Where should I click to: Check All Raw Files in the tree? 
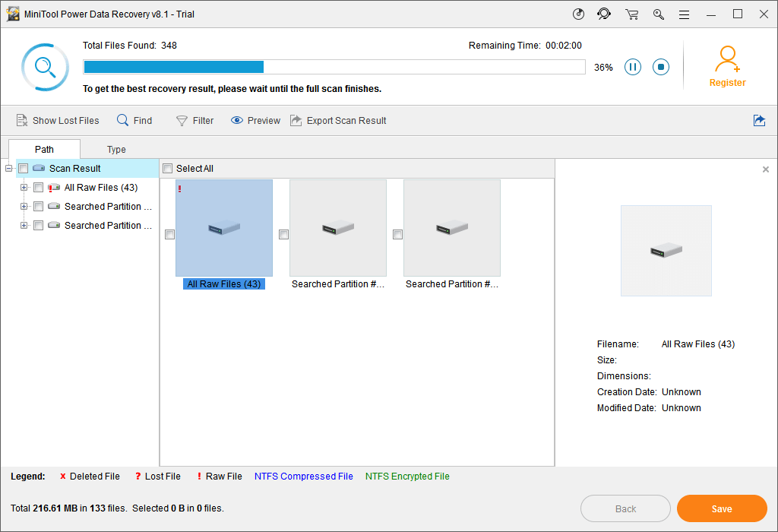click(38, 188)
